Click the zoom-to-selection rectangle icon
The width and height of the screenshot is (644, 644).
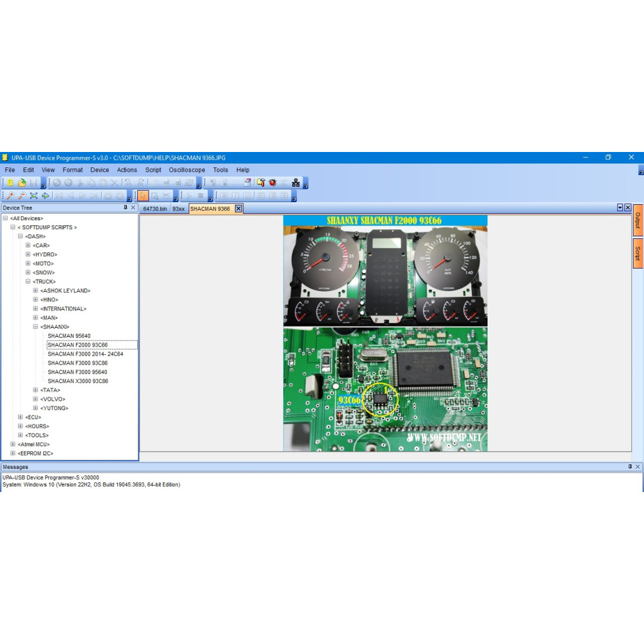pyautogui.click(x=155, y=196)
